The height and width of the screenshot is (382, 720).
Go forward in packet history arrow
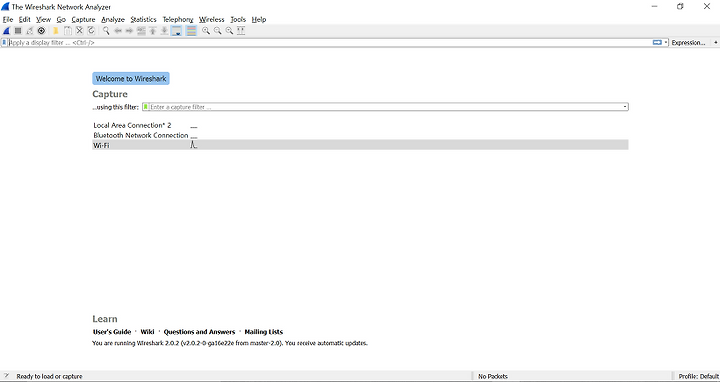pyautogui.click(x=129, y=31)
